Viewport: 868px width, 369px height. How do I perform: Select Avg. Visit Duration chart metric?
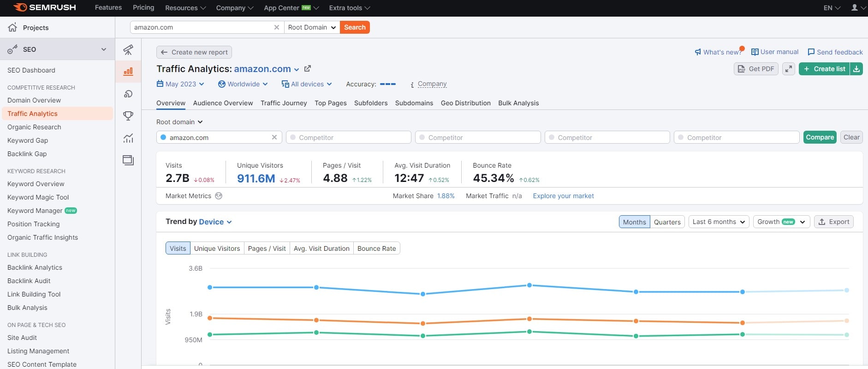click(321, 248)
